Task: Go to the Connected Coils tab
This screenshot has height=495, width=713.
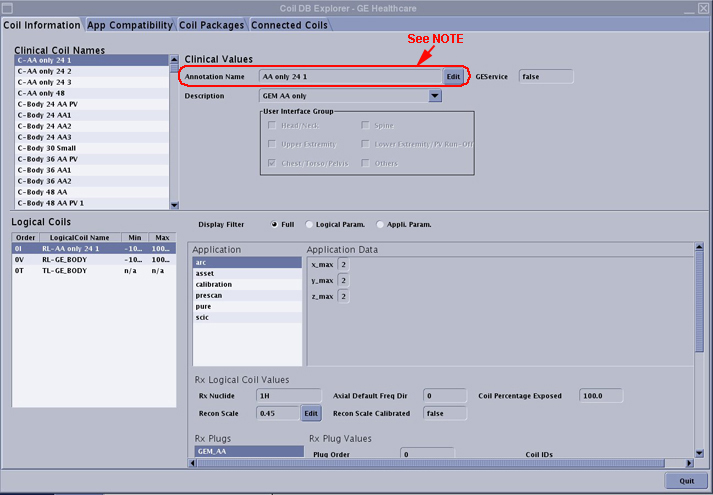Action: pos(290,24)
